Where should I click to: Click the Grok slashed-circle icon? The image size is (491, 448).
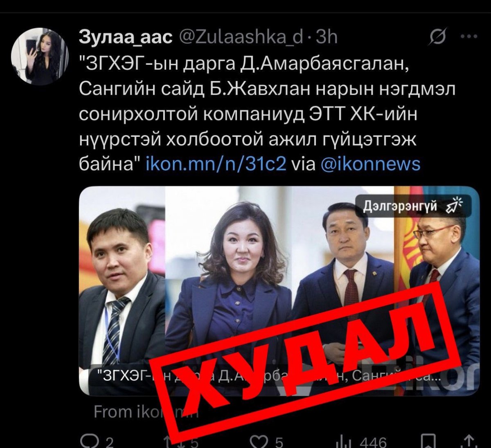tap(438, 37)
